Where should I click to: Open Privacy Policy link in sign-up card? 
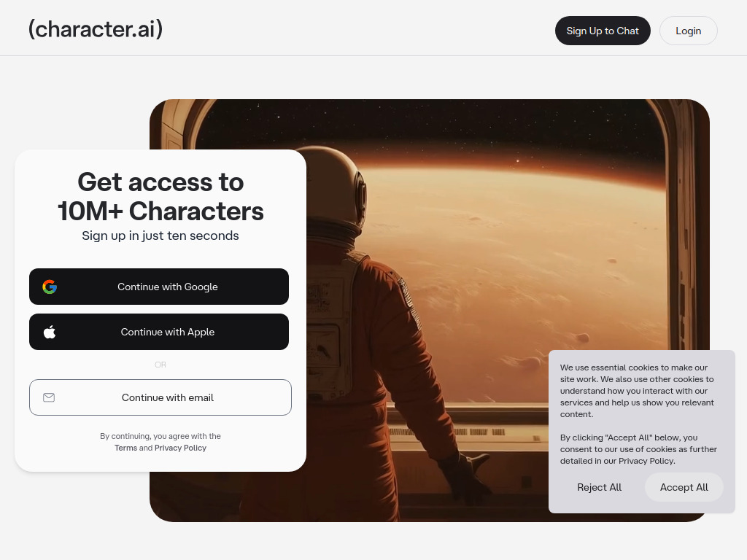pos(181,448)
